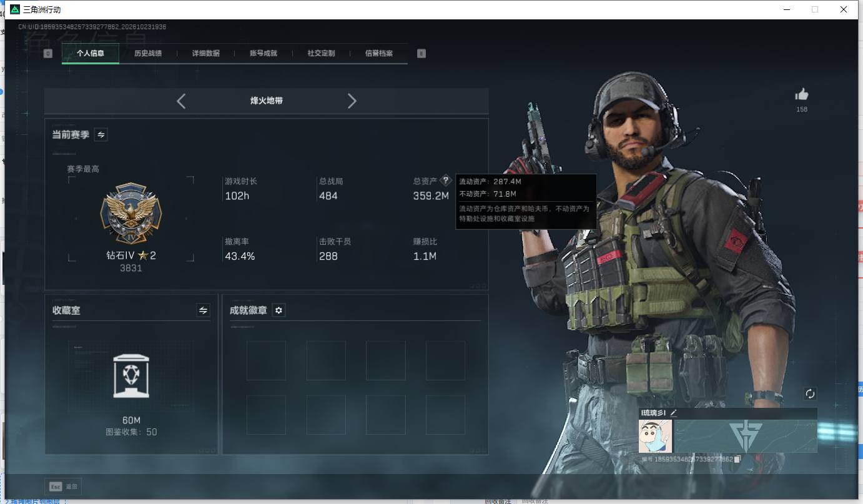Select the 个人信息 tab

tap(91, 53)
